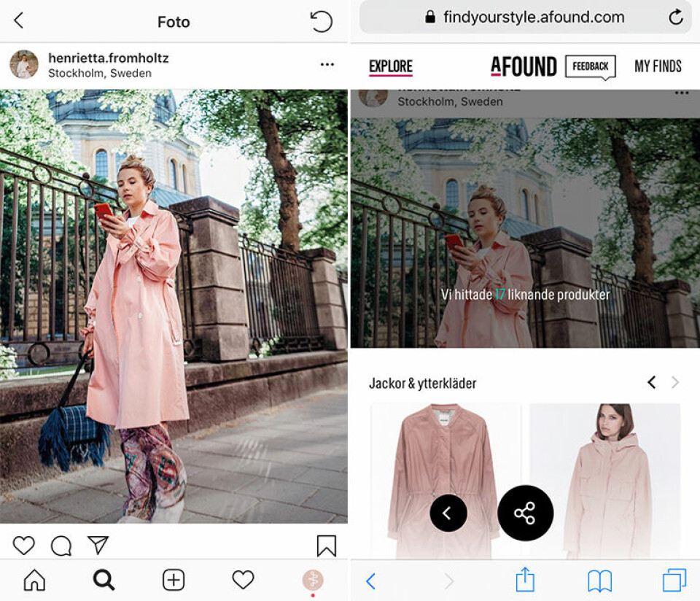Screen dimensions: 700x601
Task: Show previous Jackor & ytterkläder products
Action: point(651,382)
